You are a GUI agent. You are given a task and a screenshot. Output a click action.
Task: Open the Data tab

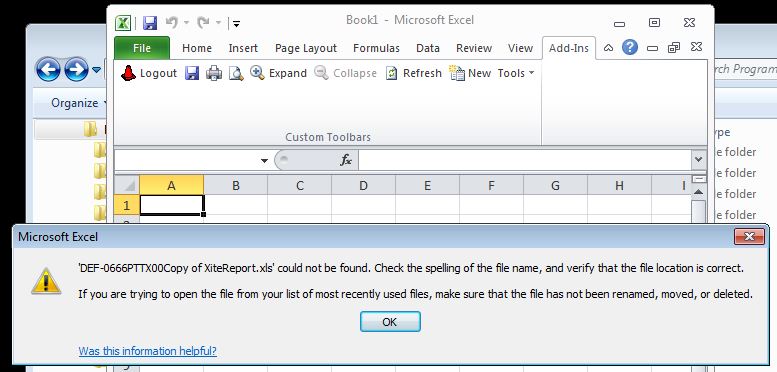[428, 48]
